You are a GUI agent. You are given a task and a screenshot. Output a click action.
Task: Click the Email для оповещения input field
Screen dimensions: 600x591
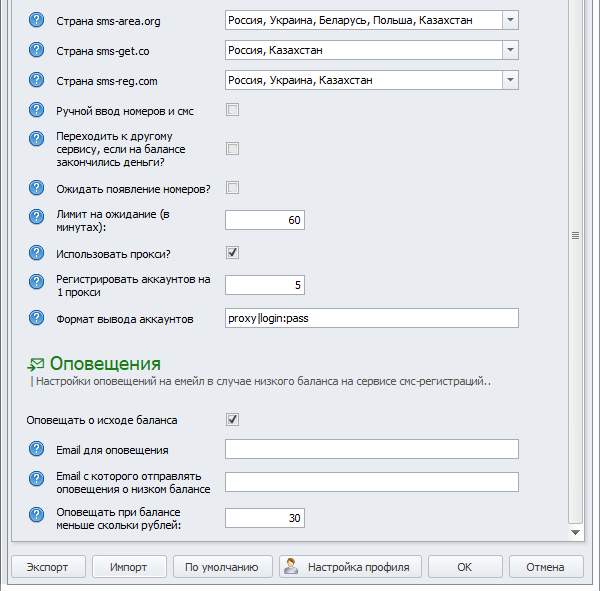(371, 449)
